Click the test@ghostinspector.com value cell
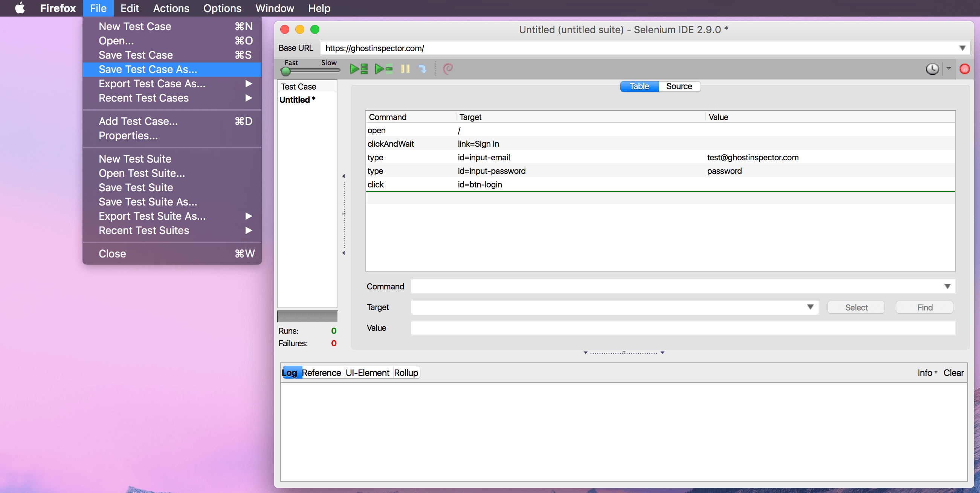 coord(753,158)
